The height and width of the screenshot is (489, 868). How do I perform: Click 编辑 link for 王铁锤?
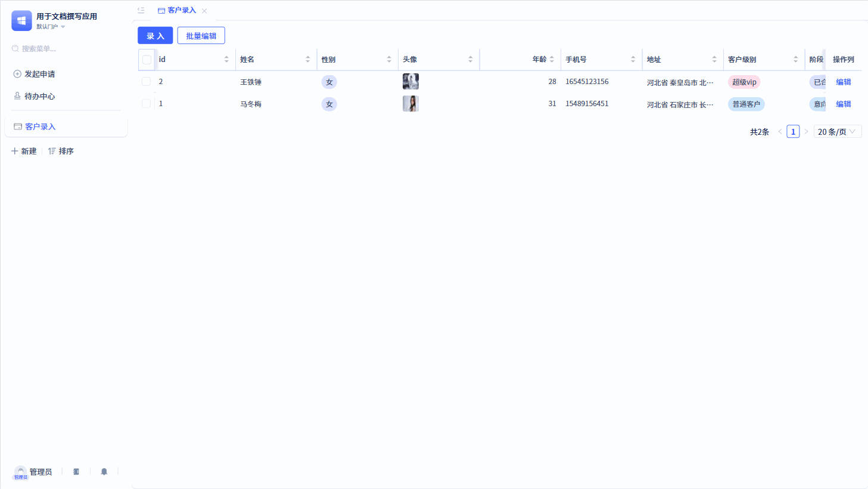[844, 82]
